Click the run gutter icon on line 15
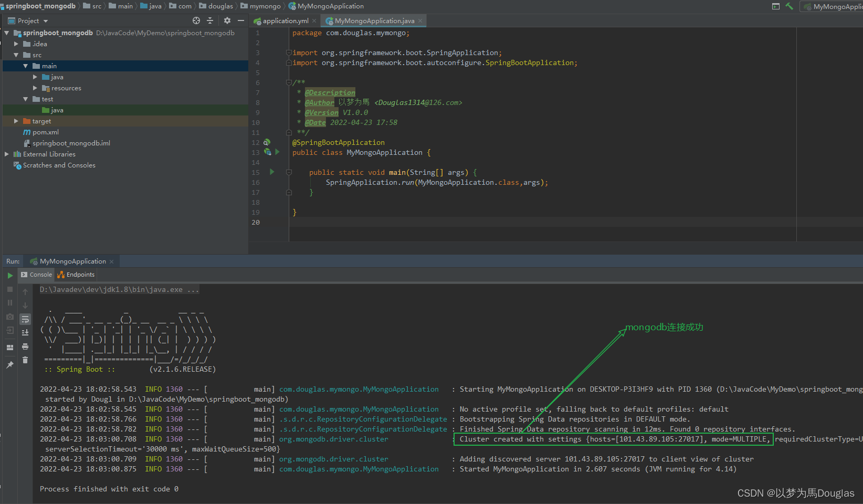 coord(272,172)
